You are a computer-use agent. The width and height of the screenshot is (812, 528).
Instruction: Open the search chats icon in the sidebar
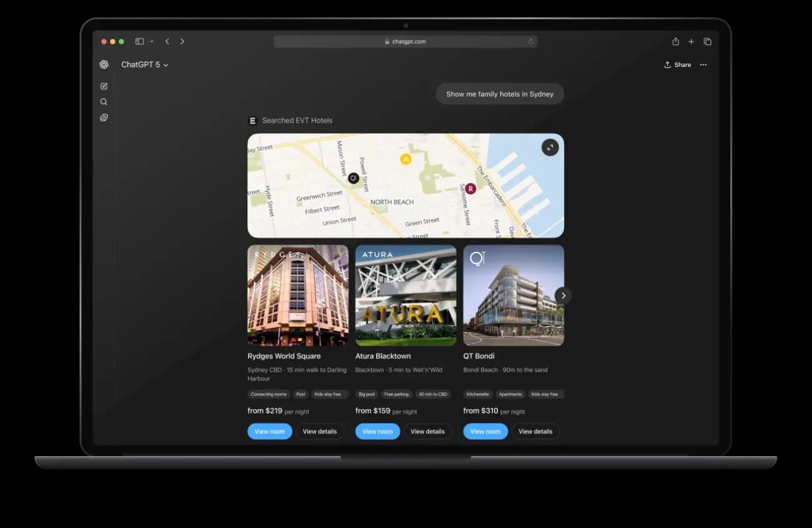point(104,102)
